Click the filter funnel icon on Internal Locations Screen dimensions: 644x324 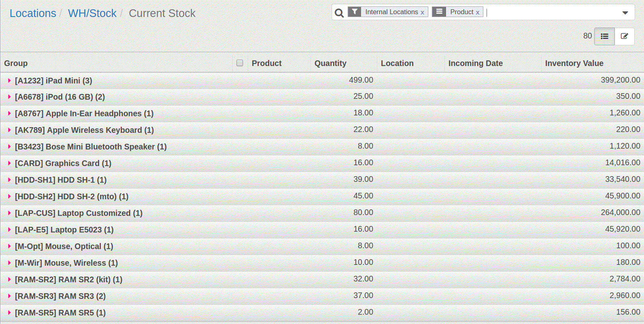(354, 12)
